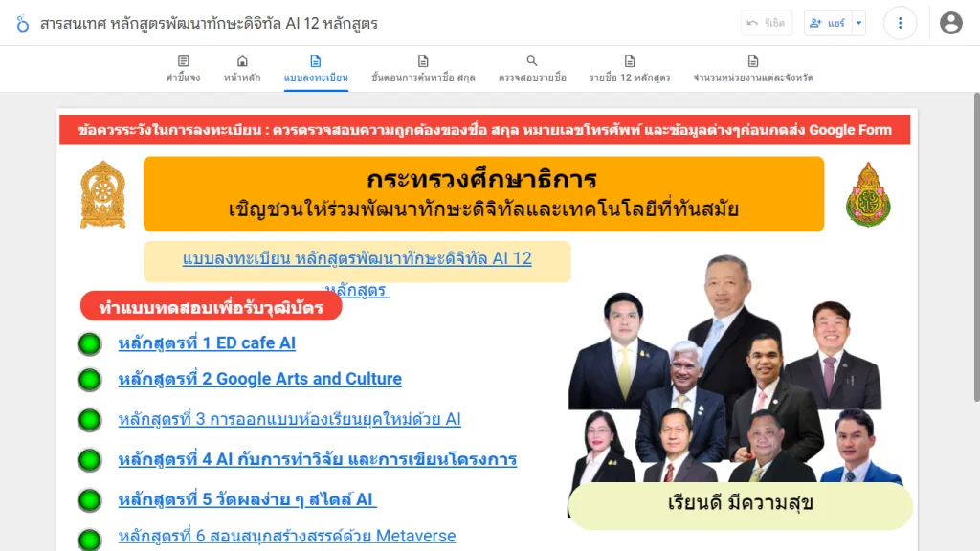Open รายชื่อ 12 หลักสูตร tab

[x=630, y=69]
